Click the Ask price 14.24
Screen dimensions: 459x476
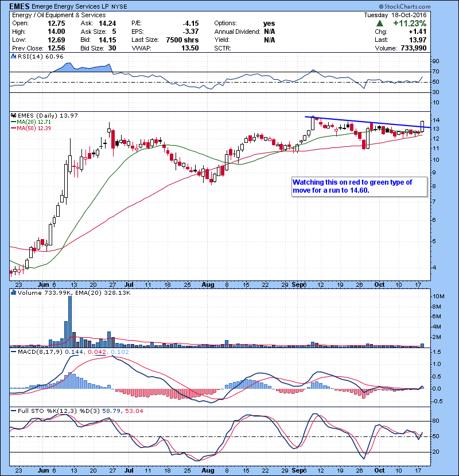click(107, 24)
